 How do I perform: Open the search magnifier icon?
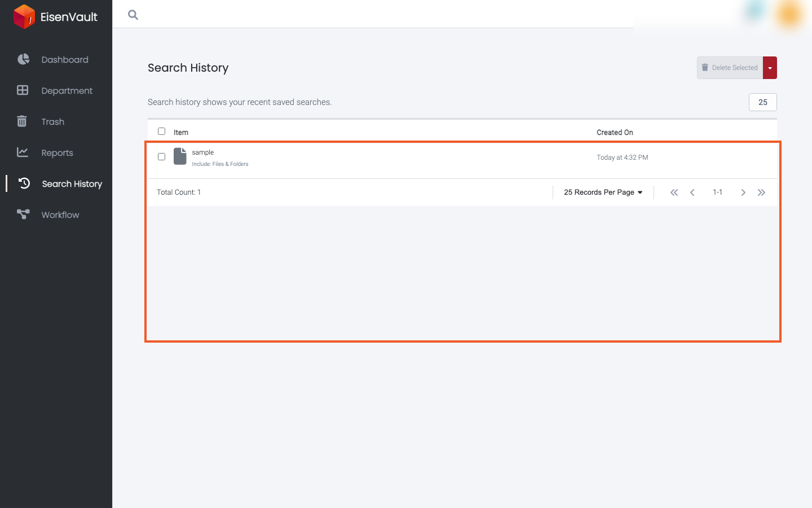click(x=133, y=15)
